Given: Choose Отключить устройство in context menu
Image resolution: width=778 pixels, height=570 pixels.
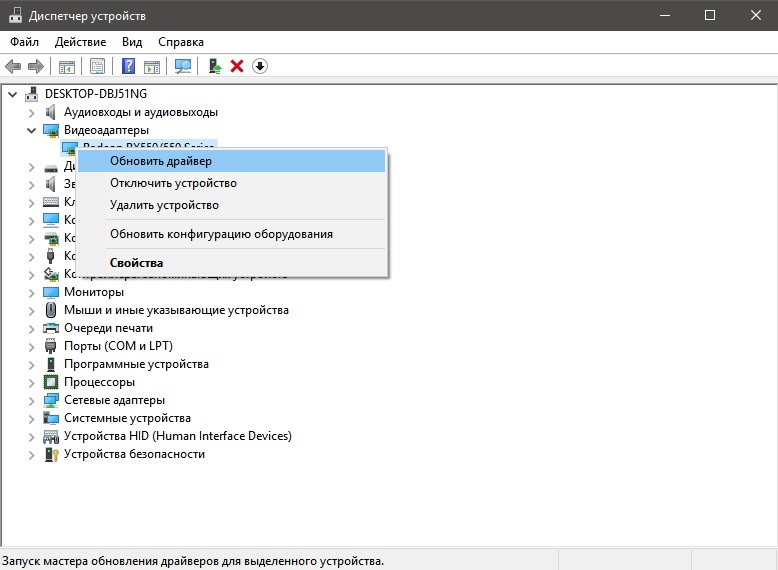Looking at the screenshot, I should tap(231, 183).
